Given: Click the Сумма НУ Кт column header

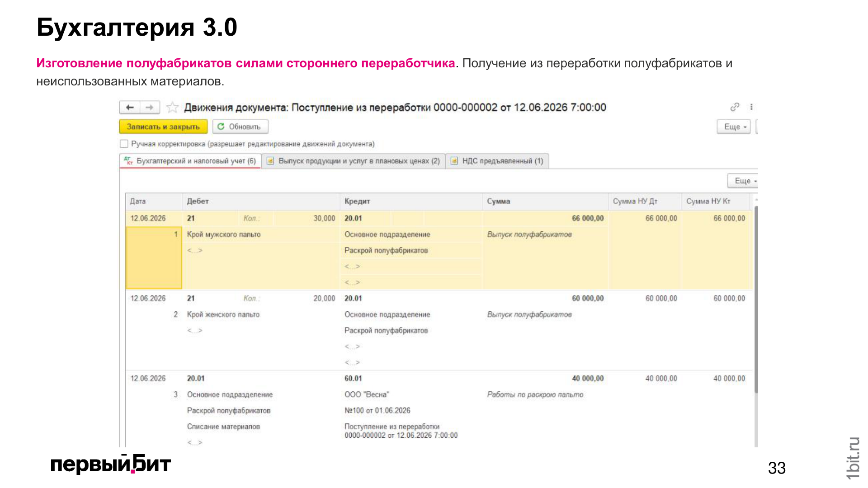Looking at the screenshot, I should pyautogui.click(x=716, y=202).
